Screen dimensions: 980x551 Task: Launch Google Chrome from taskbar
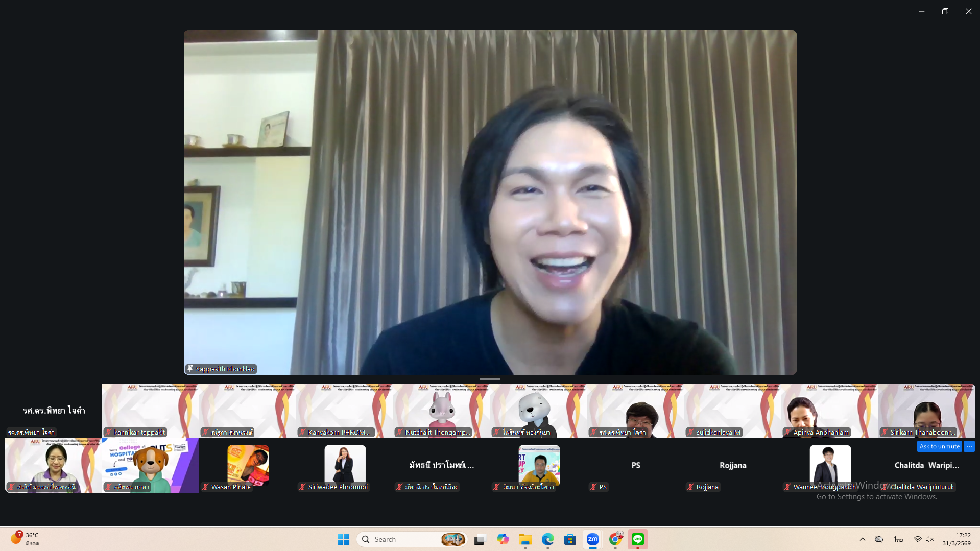pos(615,539)
